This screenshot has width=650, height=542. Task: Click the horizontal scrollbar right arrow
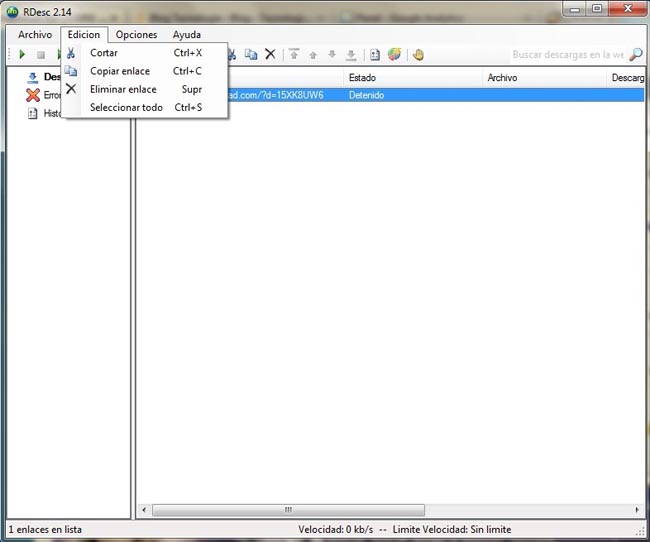(x=637, y=510)
